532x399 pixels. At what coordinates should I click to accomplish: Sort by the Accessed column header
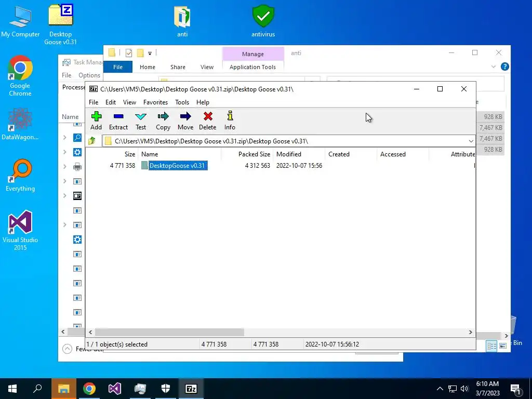(393, 154)
